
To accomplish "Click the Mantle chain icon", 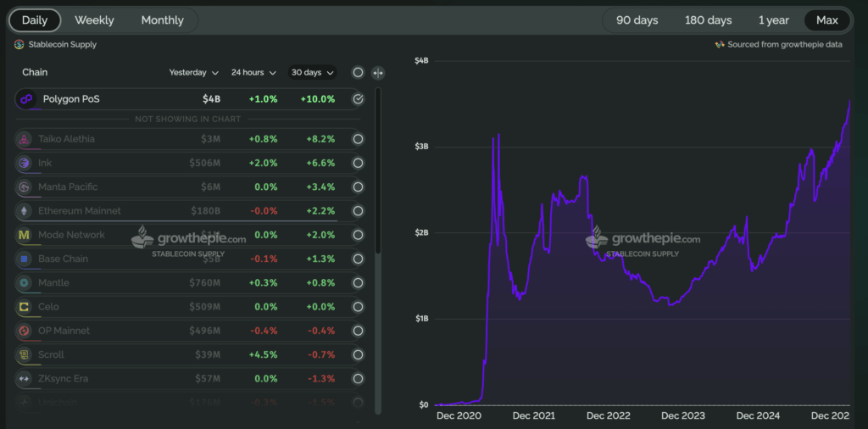I will (23, 282).
